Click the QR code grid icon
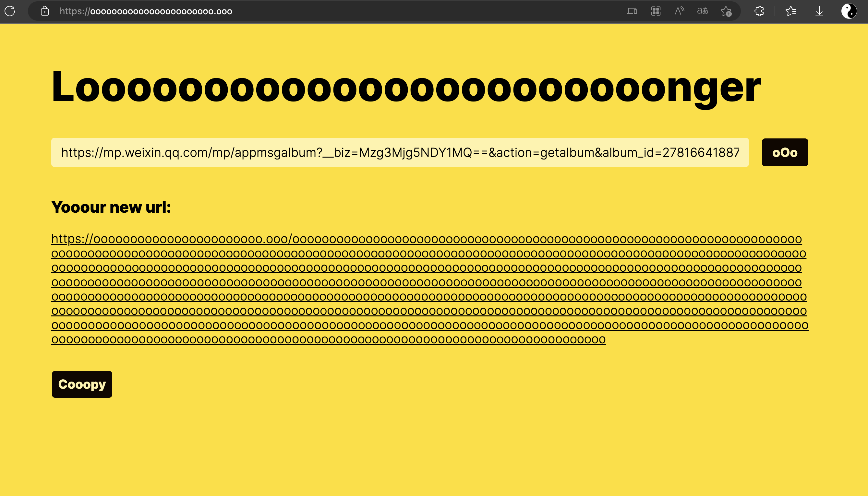Viewport: 868px width, 496px height. point(656,11)
